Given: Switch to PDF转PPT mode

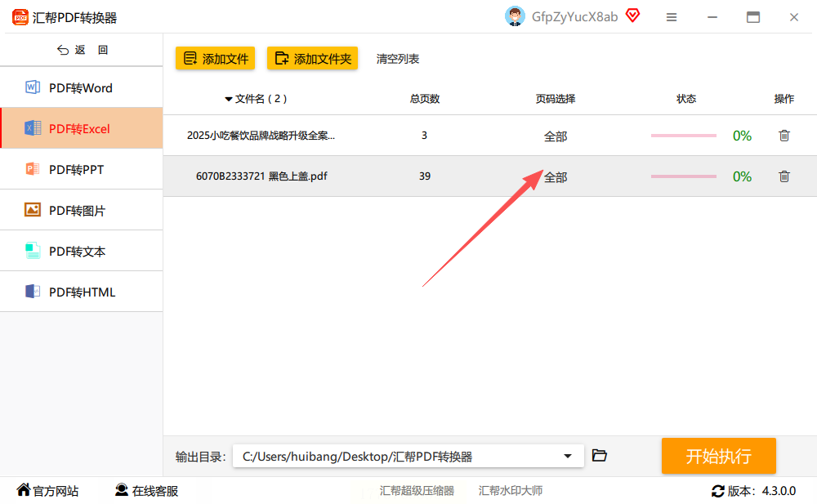Looking at the screenshot, I should point(81,169).
